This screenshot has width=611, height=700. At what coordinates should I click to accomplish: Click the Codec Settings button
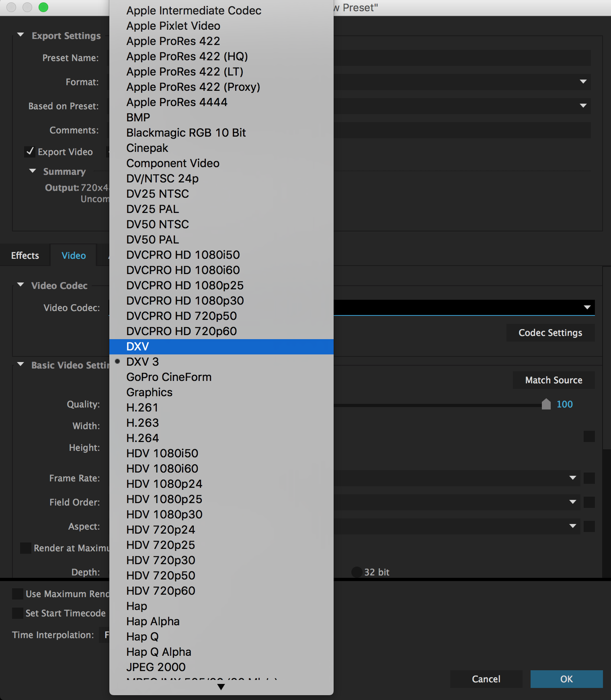pyautogui.click(x=550, y=333)
